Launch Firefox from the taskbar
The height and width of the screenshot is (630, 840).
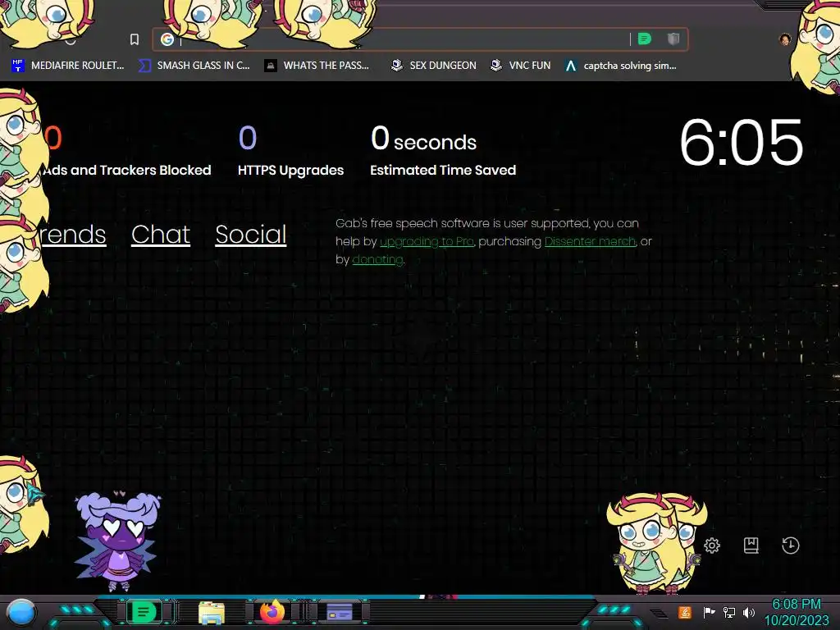pos(272,612)
